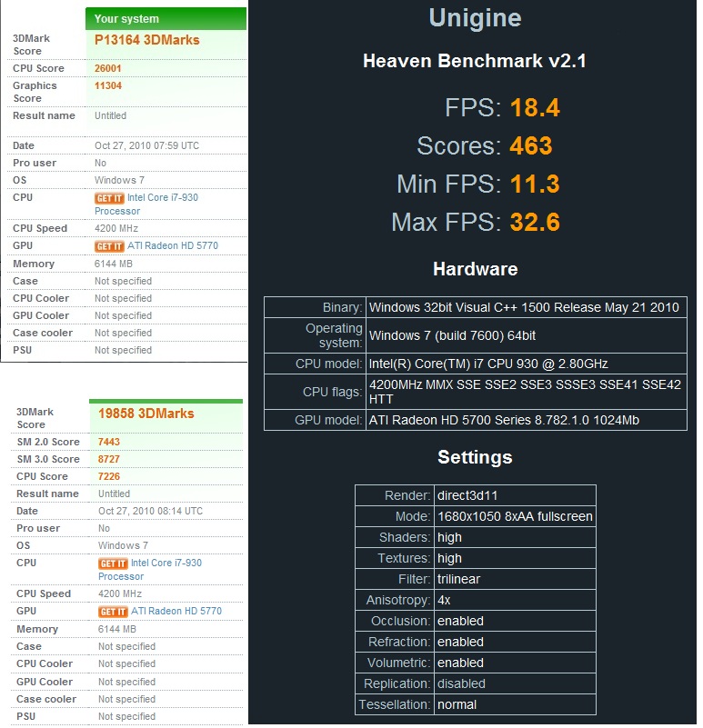Click OS Windows 7 in top panel
This screenshot has height=728, width=703.
[119, 180]
